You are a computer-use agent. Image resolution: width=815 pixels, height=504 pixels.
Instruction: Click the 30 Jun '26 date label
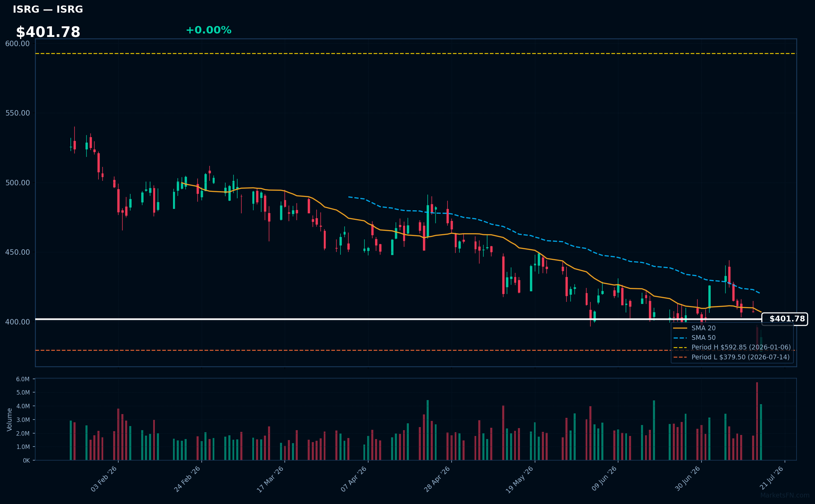click(687, 479)
